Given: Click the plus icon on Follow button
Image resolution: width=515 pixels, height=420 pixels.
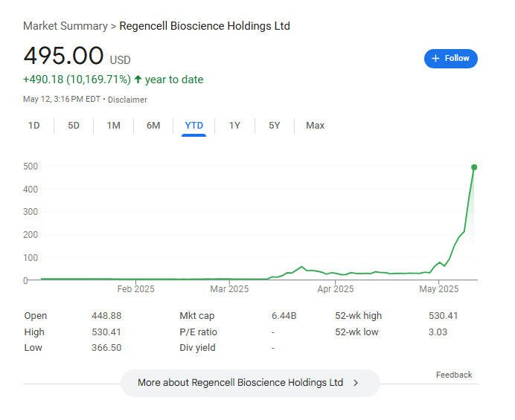Looking at the screenshot, I should tap(435, 59).
